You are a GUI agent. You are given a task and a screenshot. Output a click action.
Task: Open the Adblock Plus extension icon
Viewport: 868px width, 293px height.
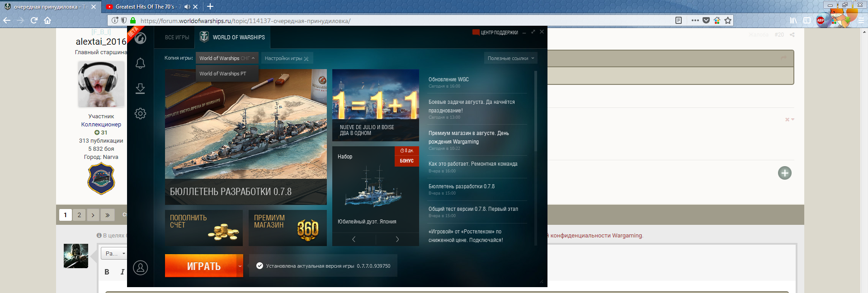pos(821,20)
